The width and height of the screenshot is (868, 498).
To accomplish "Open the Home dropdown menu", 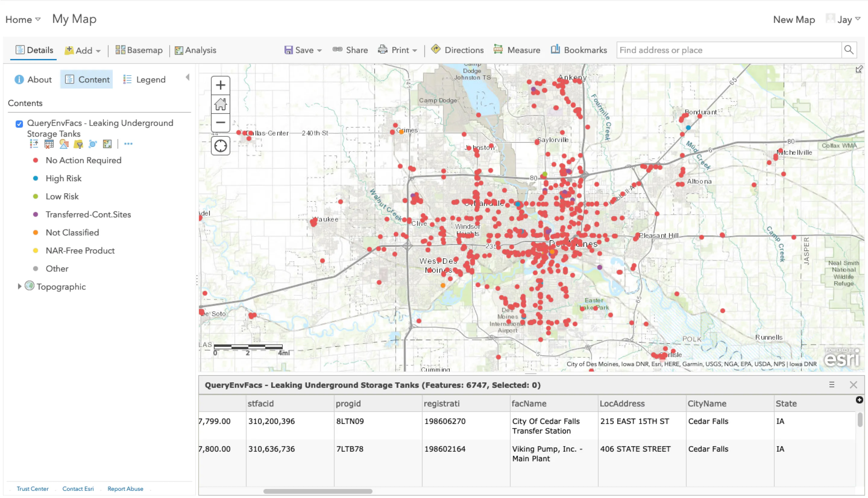I will [x=22, y=20].
